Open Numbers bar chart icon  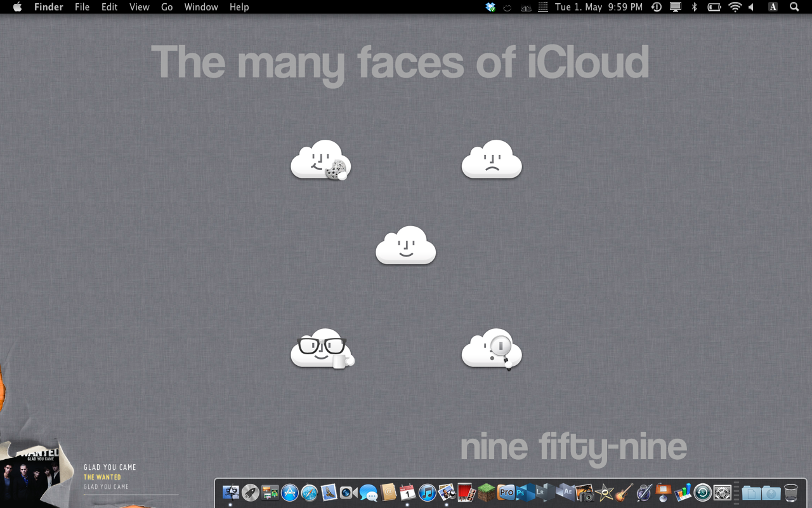tap(683, 492)
